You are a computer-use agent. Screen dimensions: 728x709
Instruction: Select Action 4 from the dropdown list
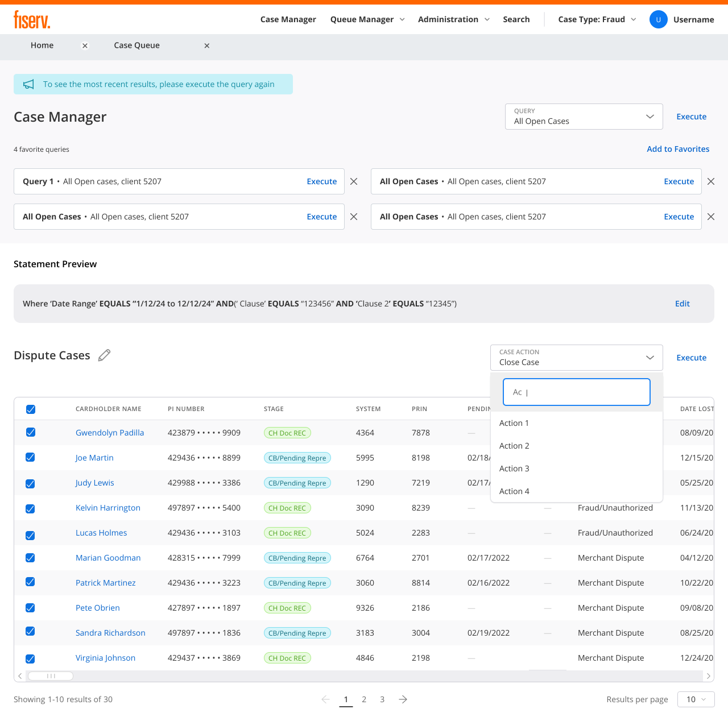[x=577, y=491]
